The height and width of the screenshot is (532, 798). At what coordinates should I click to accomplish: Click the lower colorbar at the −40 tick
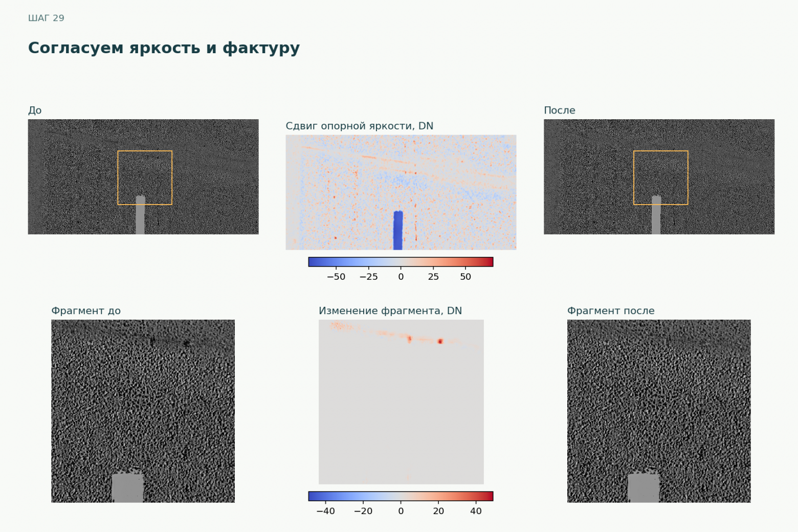pyautogui.click(x=326, y=496)
